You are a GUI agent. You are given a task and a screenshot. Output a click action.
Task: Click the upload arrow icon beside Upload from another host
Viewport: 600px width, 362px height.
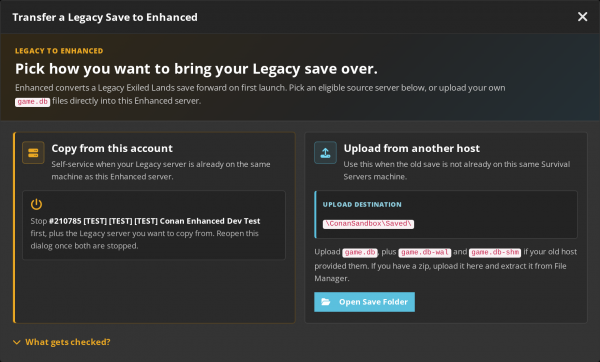[325, 153]
